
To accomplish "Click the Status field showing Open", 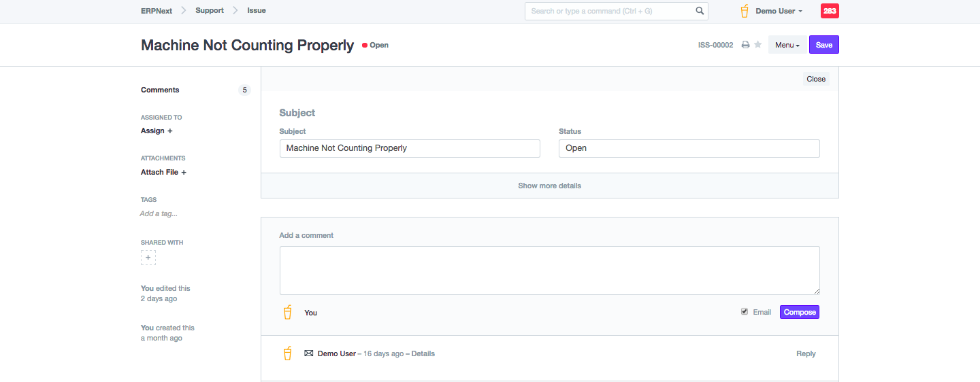I will click(689, 148).
